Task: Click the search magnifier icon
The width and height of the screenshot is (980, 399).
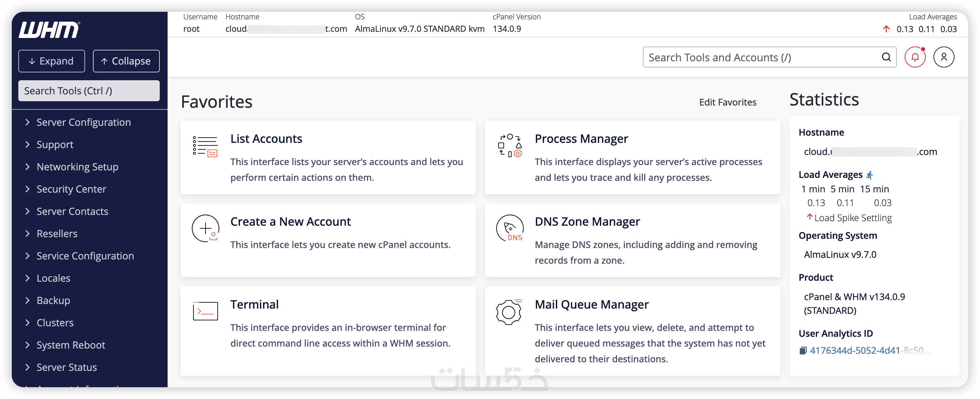Action: coord(886,57)
